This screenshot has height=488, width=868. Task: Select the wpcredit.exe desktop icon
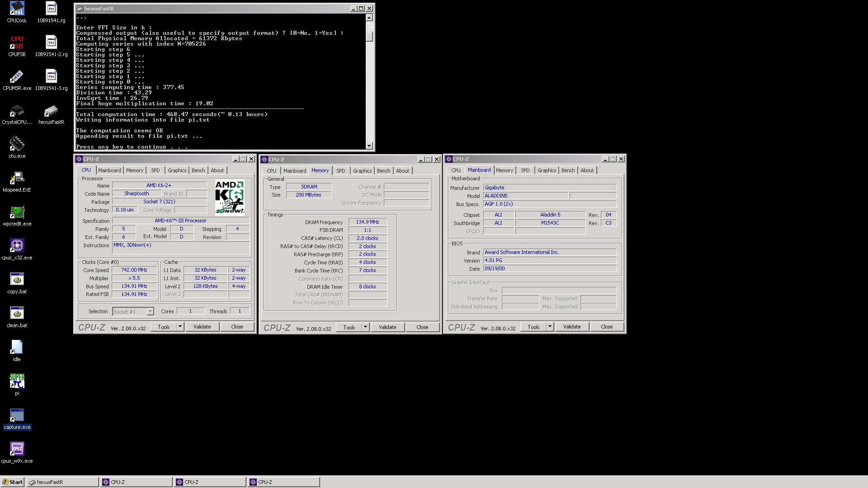(17, 212)
